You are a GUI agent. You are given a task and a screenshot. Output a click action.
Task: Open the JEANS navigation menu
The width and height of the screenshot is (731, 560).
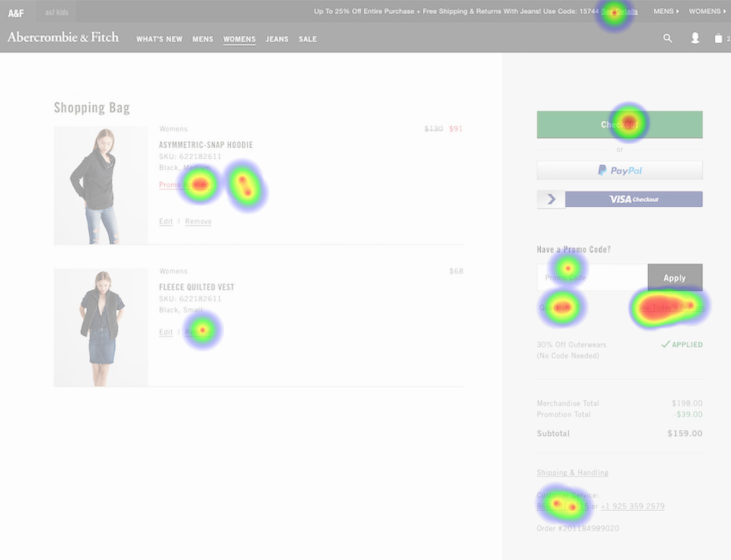tap(277, 39)
